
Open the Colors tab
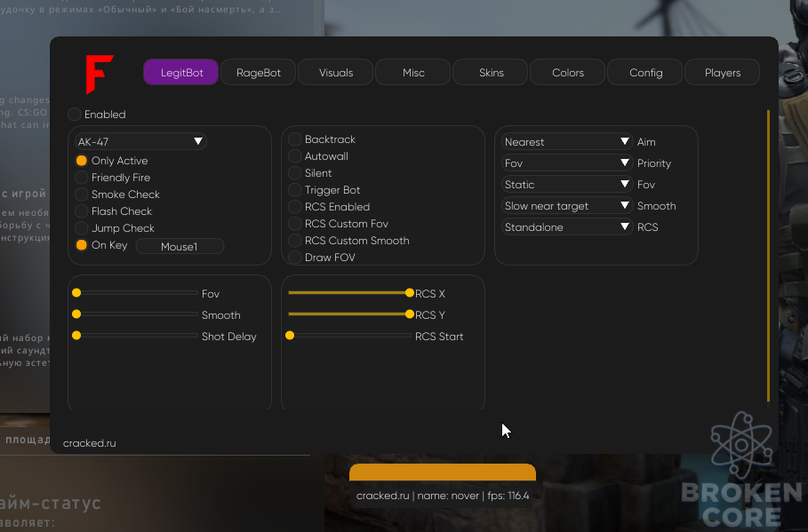click(567, 73)
